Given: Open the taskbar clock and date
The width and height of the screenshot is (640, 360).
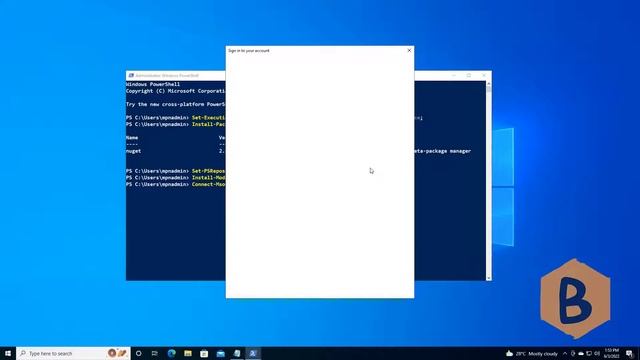Looking at the screenshot, I should [x=611, y=353].
